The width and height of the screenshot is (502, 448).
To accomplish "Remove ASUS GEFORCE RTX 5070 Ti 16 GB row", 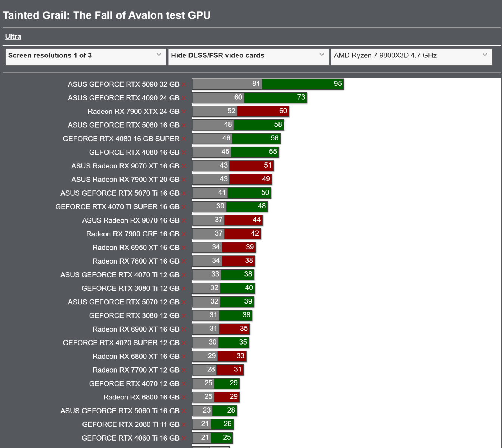I will coord(184,193).
